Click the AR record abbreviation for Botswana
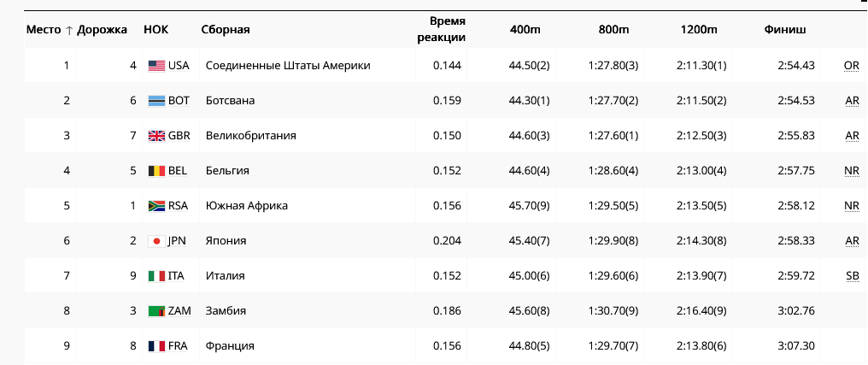868x365 pixels. point(851,101)
